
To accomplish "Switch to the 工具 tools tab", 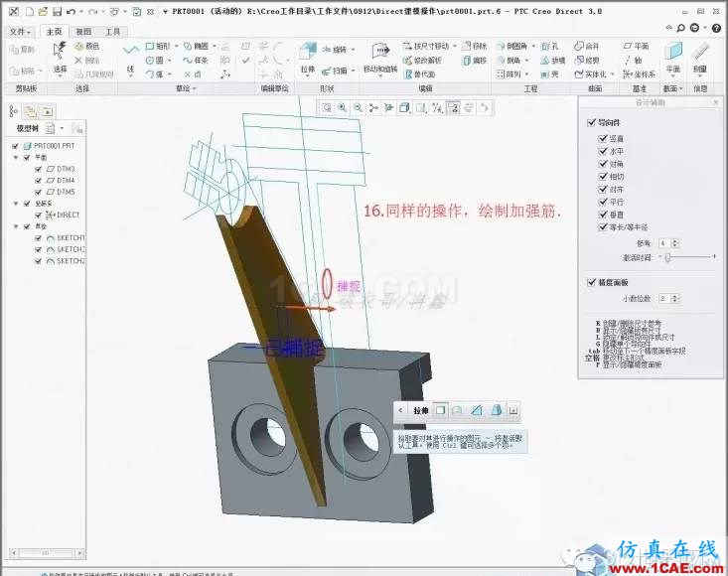I will 112,32.
